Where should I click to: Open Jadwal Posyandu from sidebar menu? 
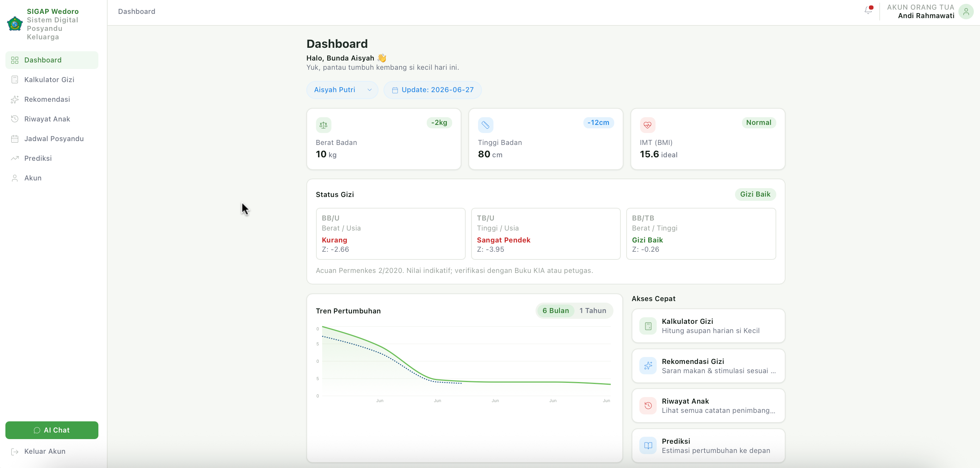tap(52, 139)
